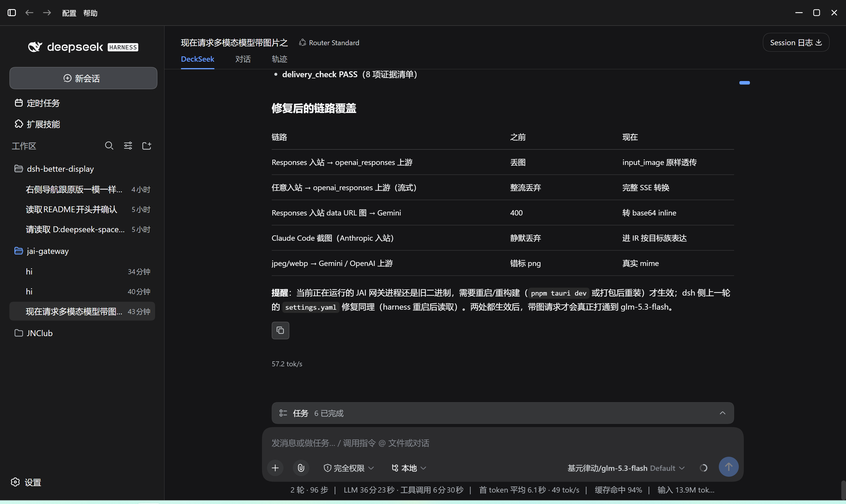
Task: Click the 转 base64 inline table cell
Action: (x=649, y=213)
